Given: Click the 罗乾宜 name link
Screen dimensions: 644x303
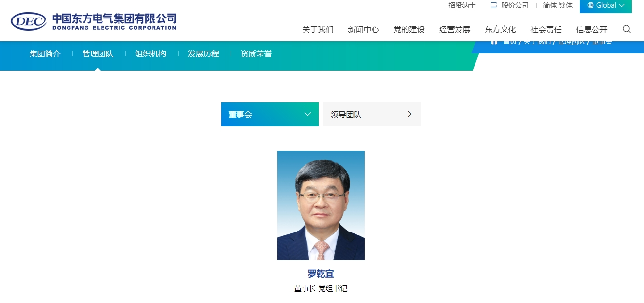Looking at the screenshot, I should coord(321,273).
